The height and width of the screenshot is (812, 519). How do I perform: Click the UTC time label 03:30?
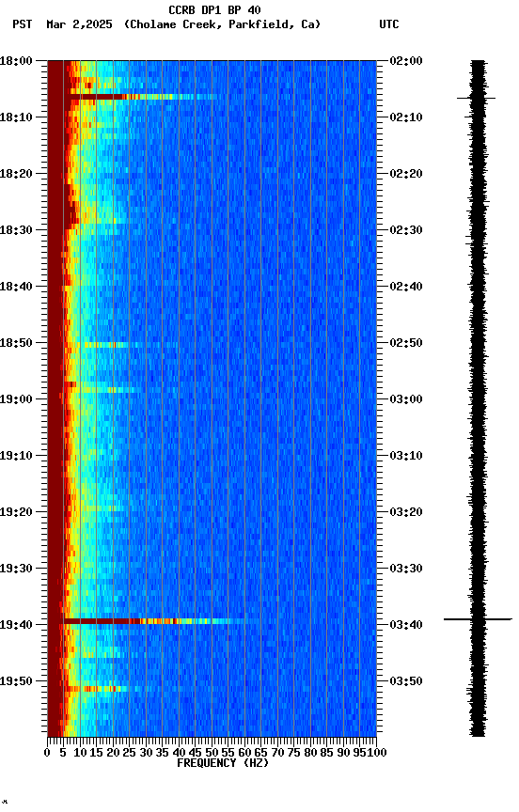point(406,569)
